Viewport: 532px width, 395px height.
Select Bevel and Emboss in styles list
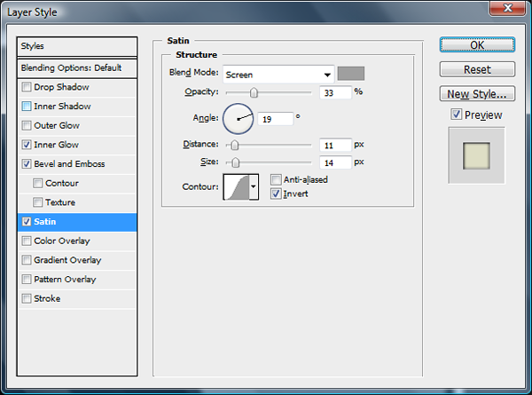(67, 164)
